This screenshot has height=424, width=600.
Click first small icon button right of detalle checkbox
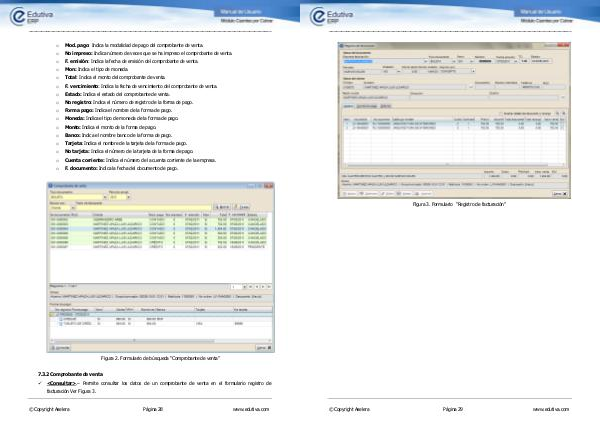click(x=555, y=112)
